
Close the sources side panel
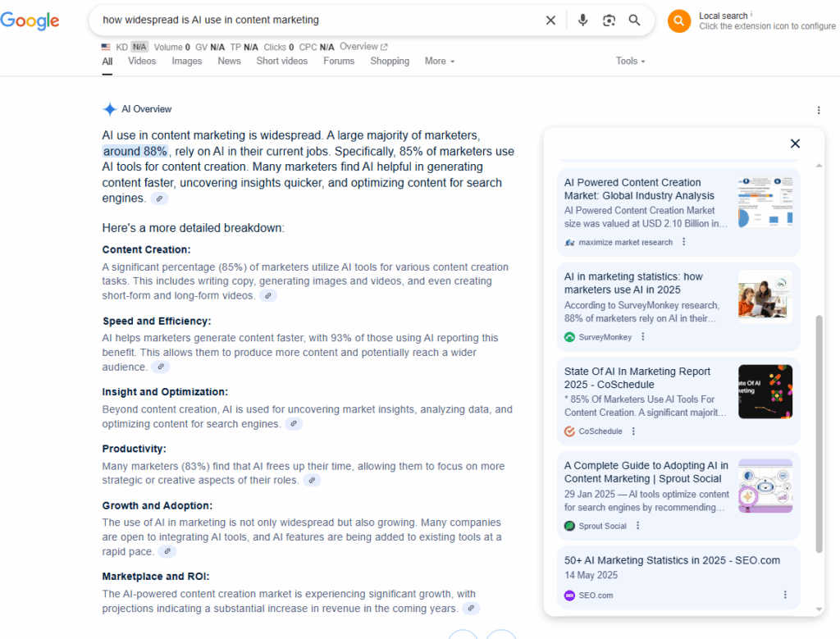[795, 144]
